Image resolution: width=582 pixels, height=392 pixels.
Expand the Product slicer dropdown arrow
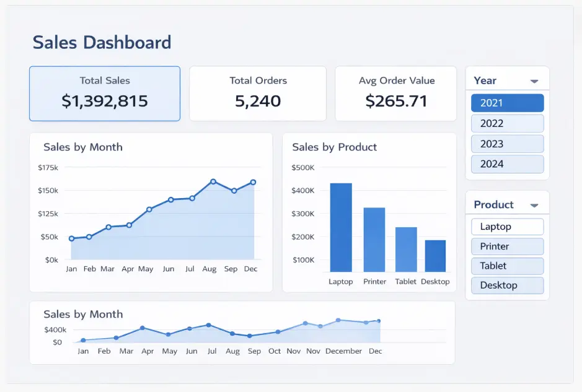[534, 206]
